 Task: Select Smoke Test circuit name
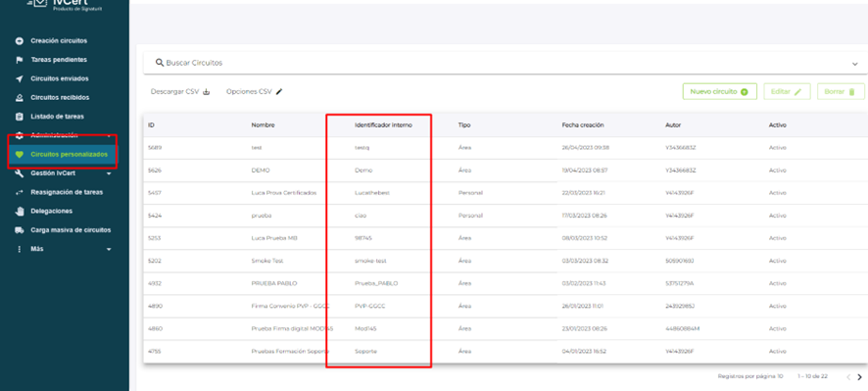tap(267, 261)
